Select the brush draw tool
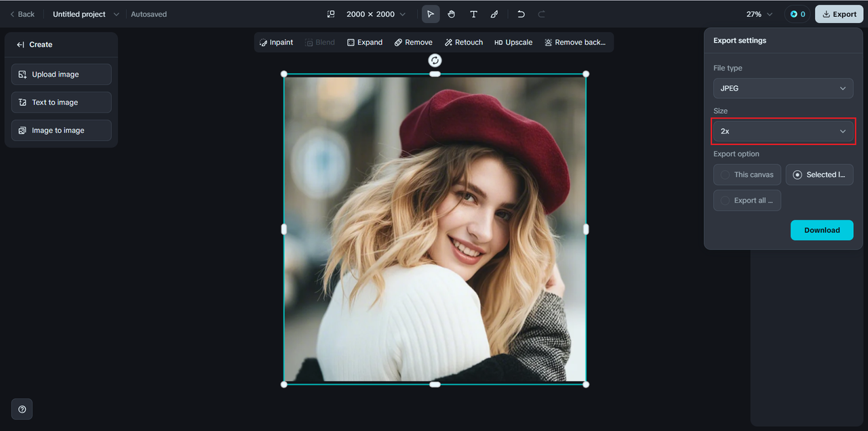 click(494, 14)
